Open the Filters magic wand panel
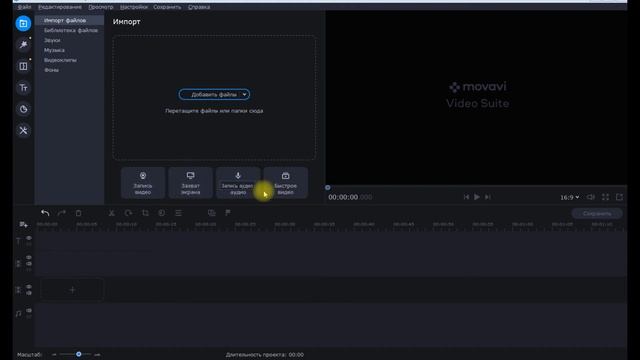The height and width of the screenshot is (360, 640). [x=23, y=44]
